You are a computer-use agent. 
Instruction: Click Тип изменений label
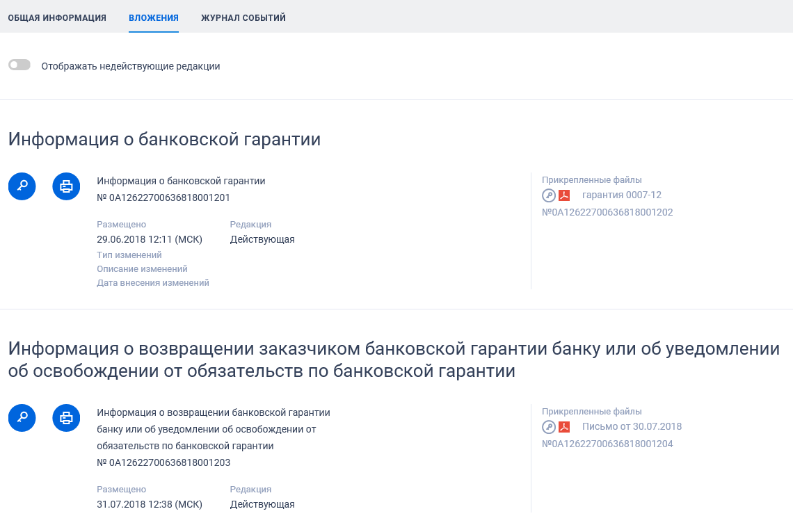click(129, 255)
